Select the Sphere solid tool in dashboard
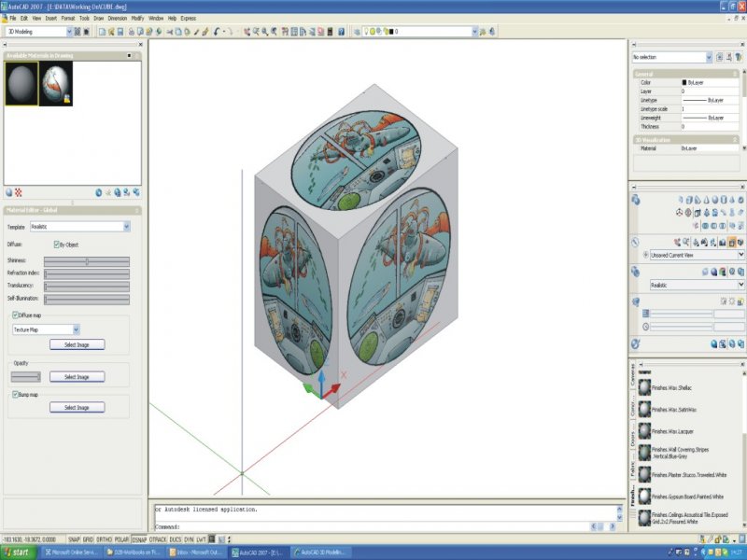 tap(715, 200)
